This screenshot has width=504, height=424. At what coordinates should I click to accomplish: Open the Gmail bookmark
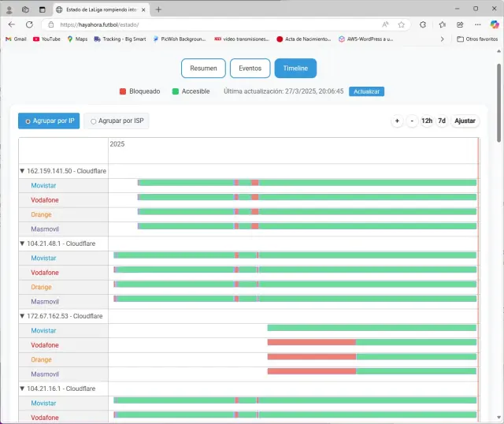[16, 39]
